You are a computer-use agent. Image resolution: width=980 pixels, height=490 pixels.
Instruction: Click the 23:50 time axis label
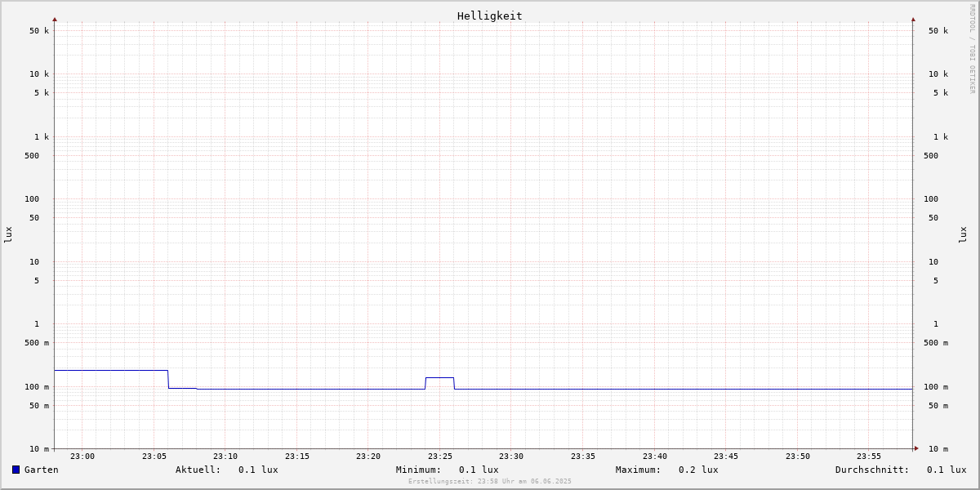click(x=798, y=457)
